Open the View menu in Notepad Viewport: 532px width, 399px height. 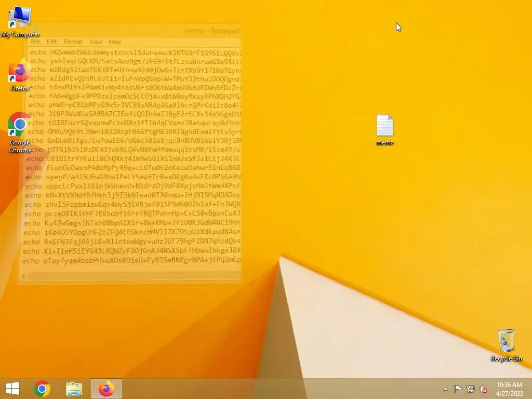click(x=96, y=42)
